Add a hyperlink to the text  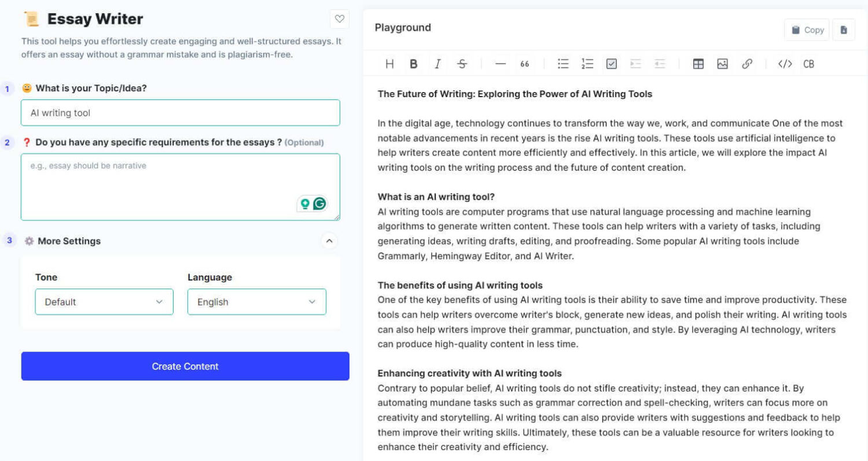point(747,64)
